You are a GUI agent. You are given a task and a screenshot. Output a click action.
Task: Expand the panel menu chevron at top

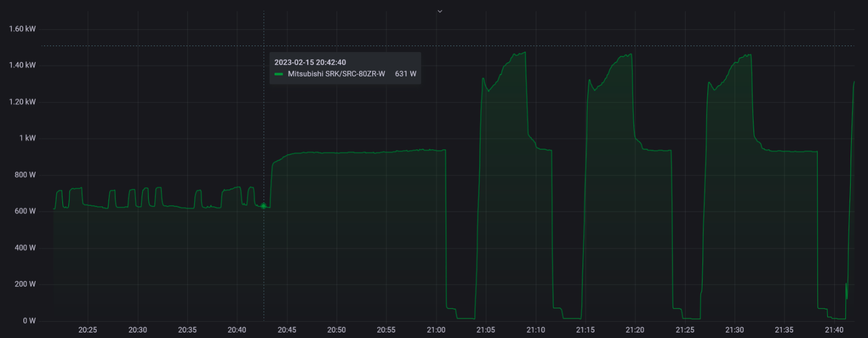tap(440, 11)
